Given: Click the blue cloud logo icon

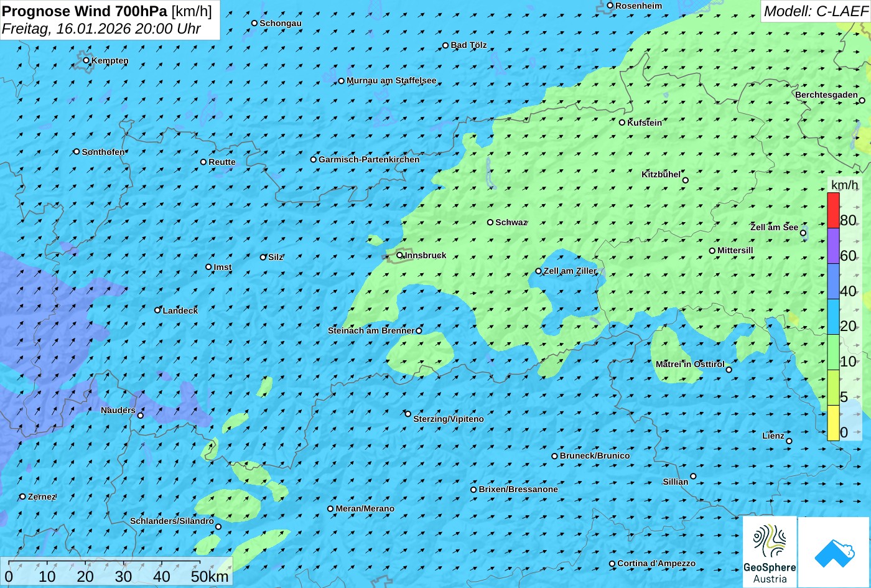Looking at the screenshot, I should (x=834, y=553).
